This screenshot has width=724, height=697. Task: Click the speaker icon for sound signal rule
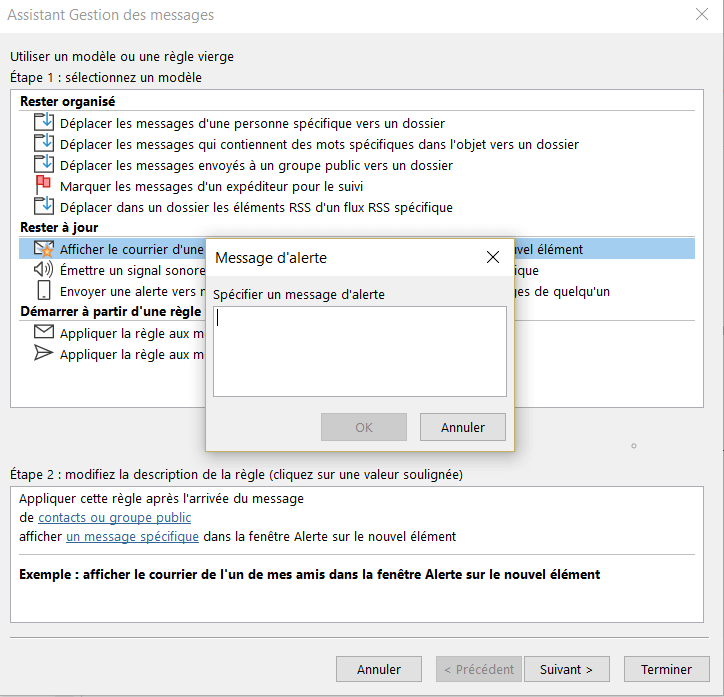[x=43, y=269]
